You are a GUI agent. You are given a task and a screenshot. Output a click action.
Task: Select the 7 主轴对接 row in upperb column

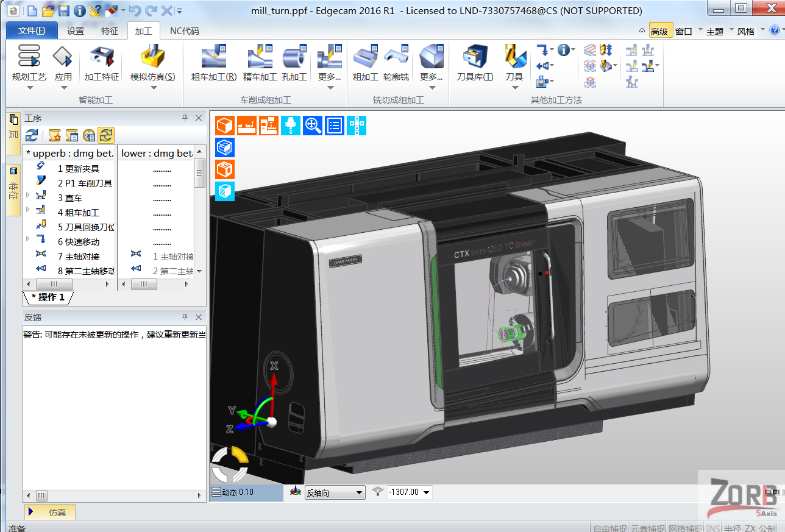click(69, 257)
